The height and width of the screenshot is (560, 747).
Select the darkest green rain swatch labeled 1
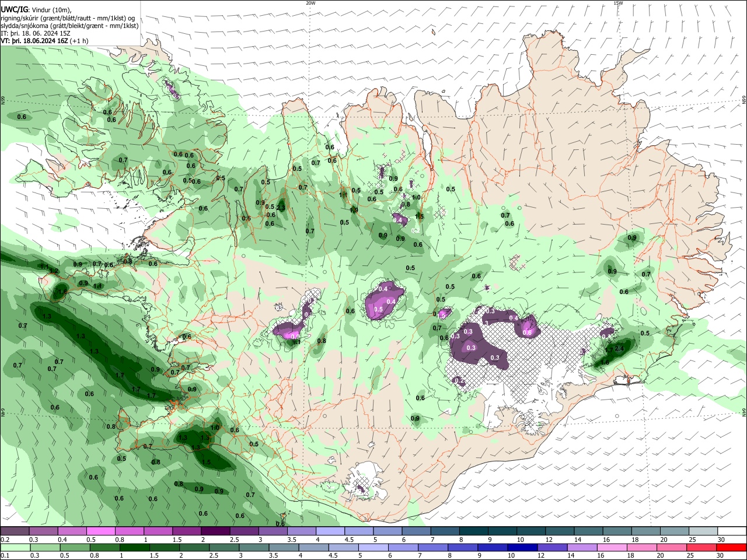[136, 548]
